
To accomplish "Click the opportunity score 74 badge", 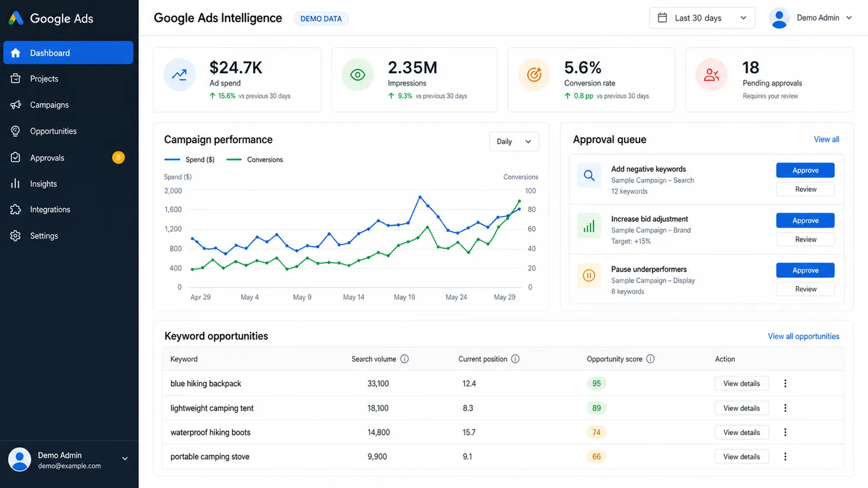I will (596, 432).
